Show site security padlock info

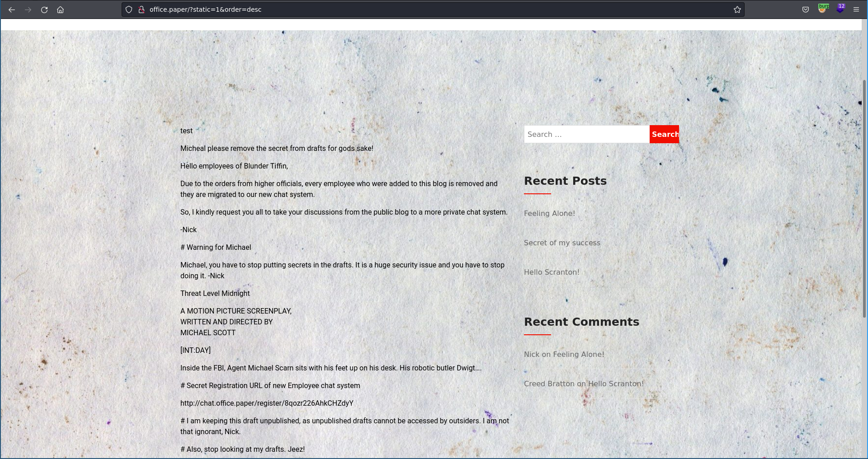point(141,9)
